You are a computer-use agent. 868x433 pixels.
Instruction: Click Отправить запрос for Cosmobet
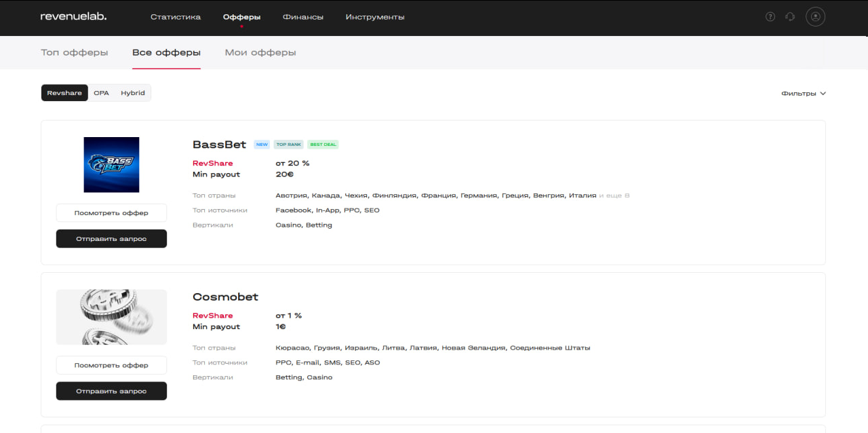tap(111, 391)
